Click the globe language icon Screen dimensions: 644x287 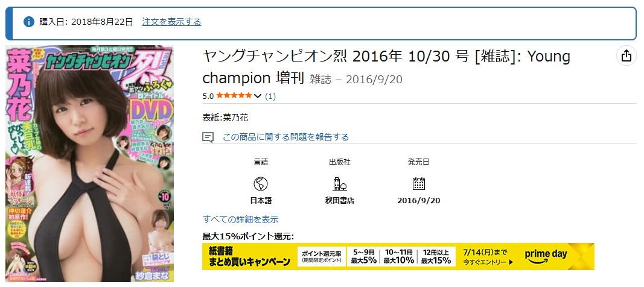pyautogui.click(x=261, y=184)
